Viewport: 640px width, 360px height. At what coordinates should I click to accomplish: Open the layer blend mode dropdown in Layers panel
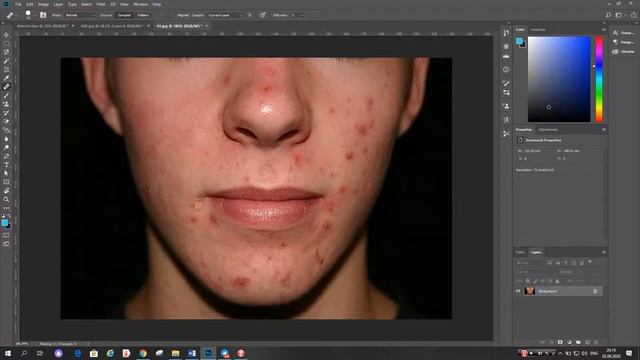[537, 272]
